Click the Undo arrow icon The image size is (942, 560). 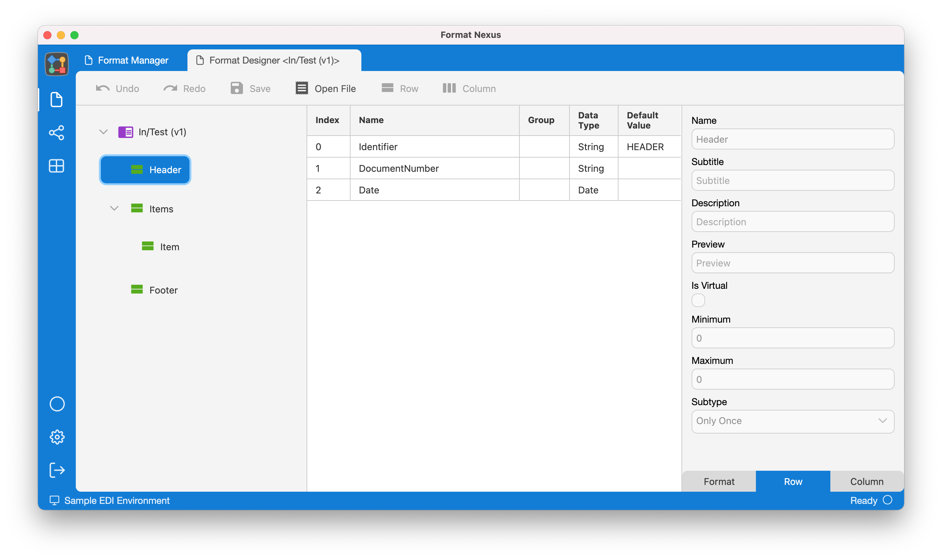[103, 88]
